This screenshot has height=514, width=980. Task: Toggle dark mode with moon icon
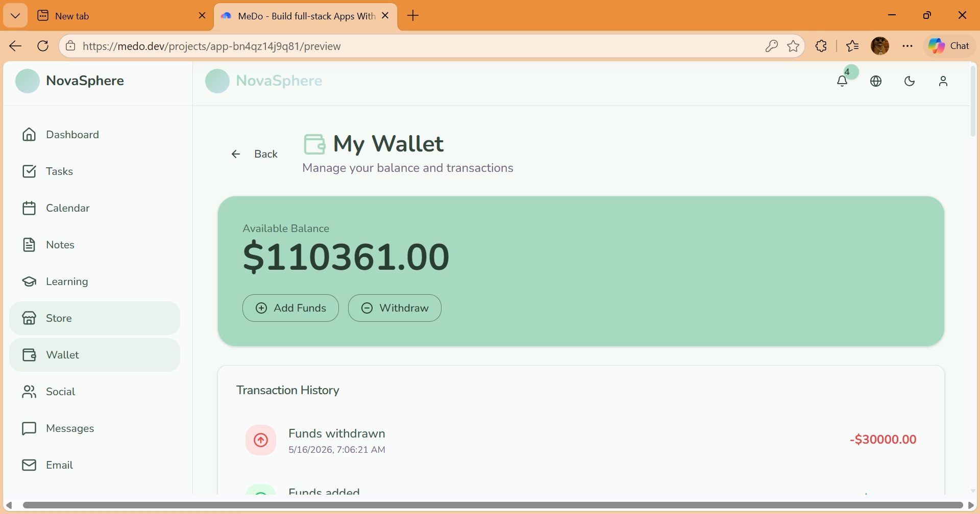point(910,81)
